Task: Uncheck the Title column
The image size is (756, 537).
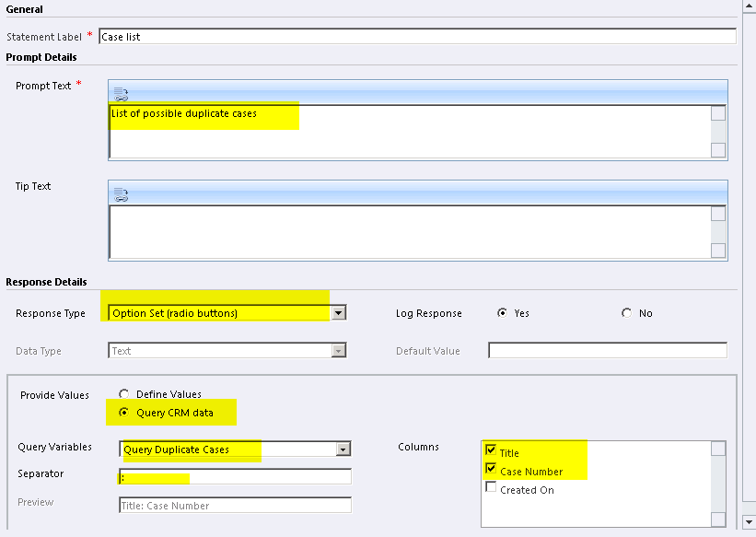Action: tap(492, 451)
